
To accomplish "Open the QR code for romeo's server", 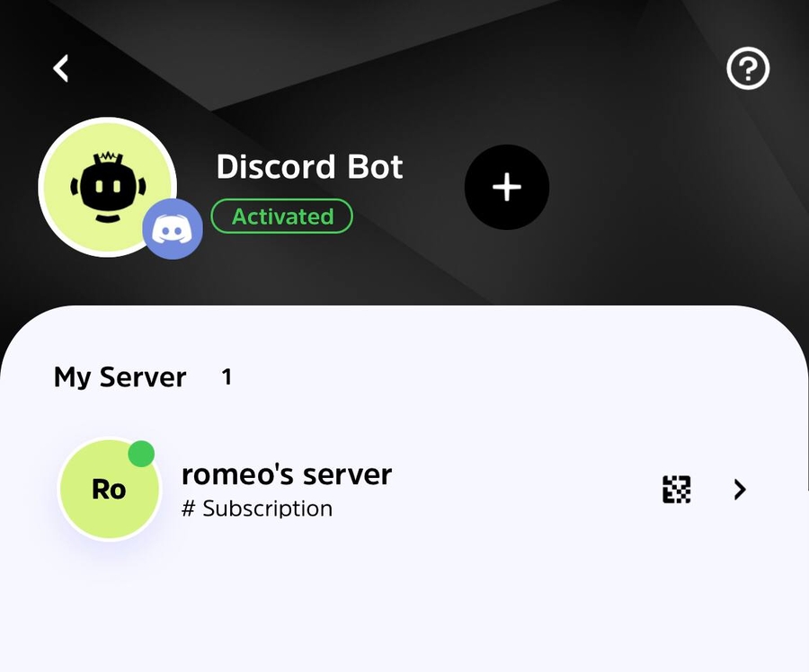I will 676,490.
